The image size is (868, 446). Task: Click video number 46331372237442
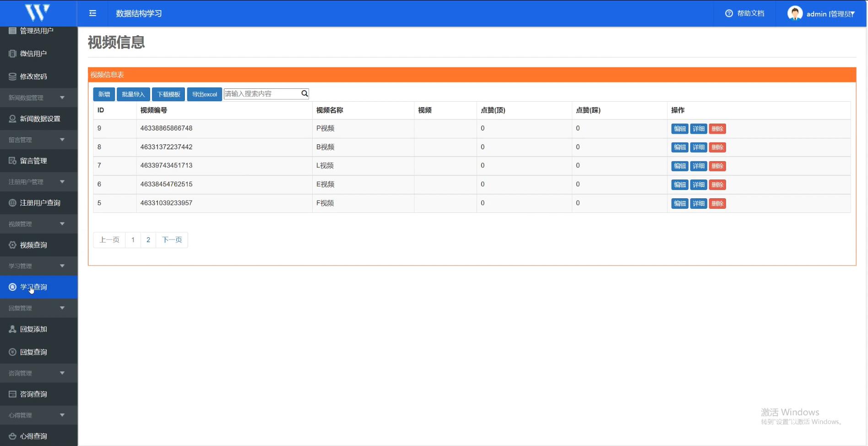[166, 147]
